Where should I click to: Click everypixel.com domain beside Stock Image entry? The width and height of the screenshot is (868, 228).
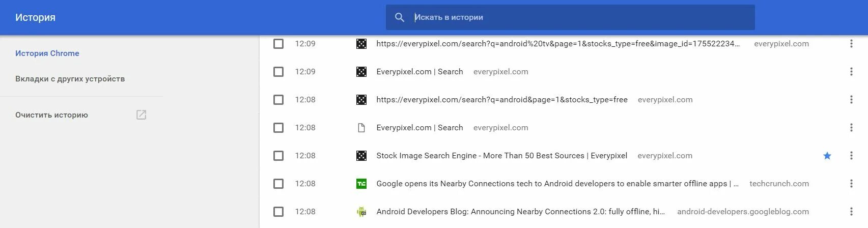pyautogui.click(x=665, y=156)
